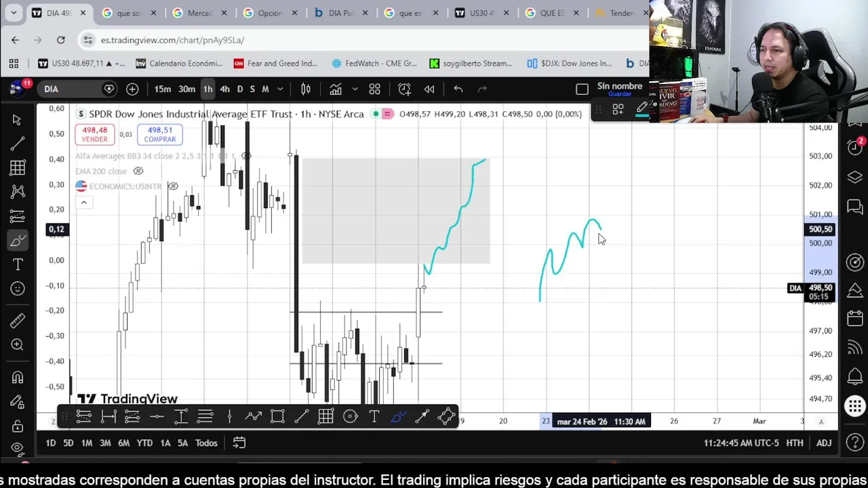The width and height of the screenshot is (868, 488).
Task: Select the trend line tool in left sidebar
Action: (x=17, y=144)
